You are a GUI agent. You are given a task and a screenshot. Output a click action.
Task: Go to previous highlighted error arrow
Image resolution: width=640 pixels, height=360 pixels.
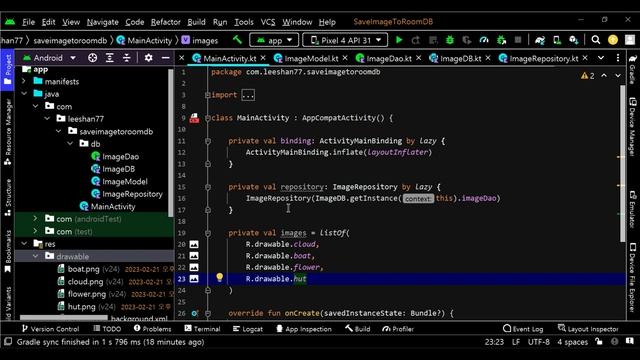coord(604,76)
